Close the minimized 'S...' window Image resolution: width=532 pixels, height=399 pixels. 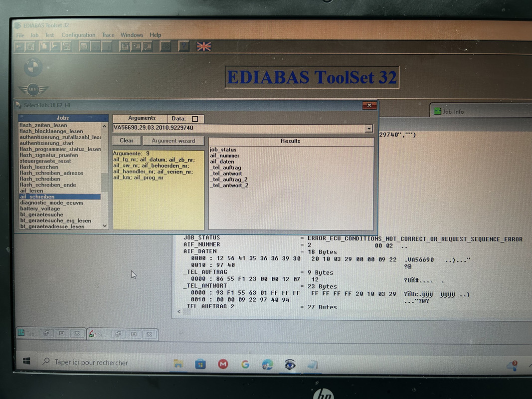click(149, 335)
